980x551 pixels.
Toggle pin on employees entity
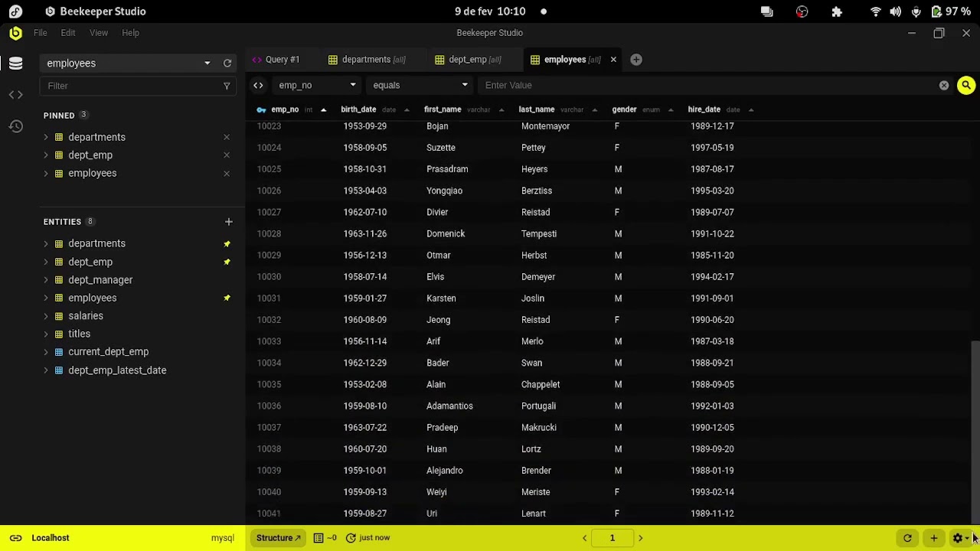(227, 298)
